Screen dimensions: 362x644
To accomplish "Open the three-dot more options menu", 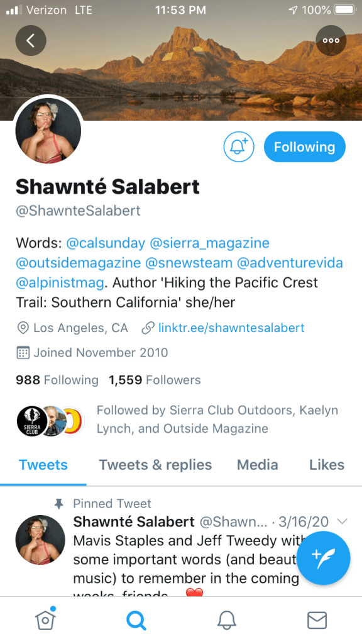I will (331, 40).
